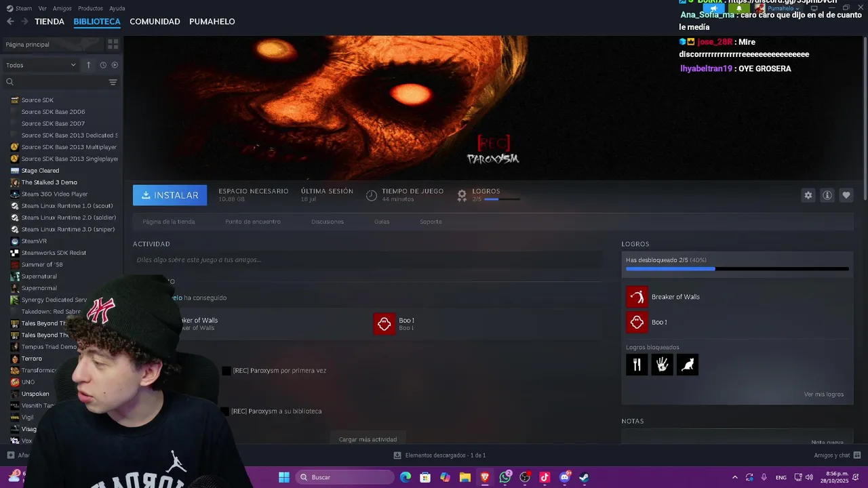The image size is (868, 488).
Task: Switch library to grid collections view
Action: coord(113,44)
